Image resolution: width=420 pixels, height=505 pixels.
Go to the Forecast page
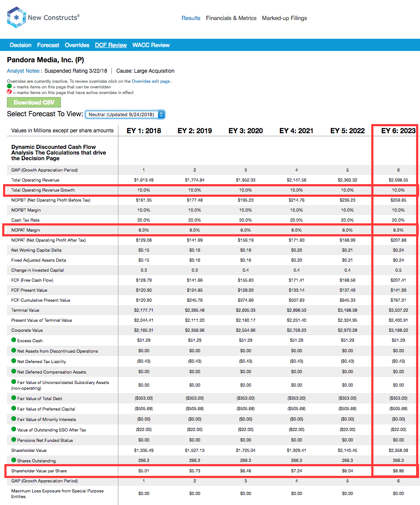48,45
